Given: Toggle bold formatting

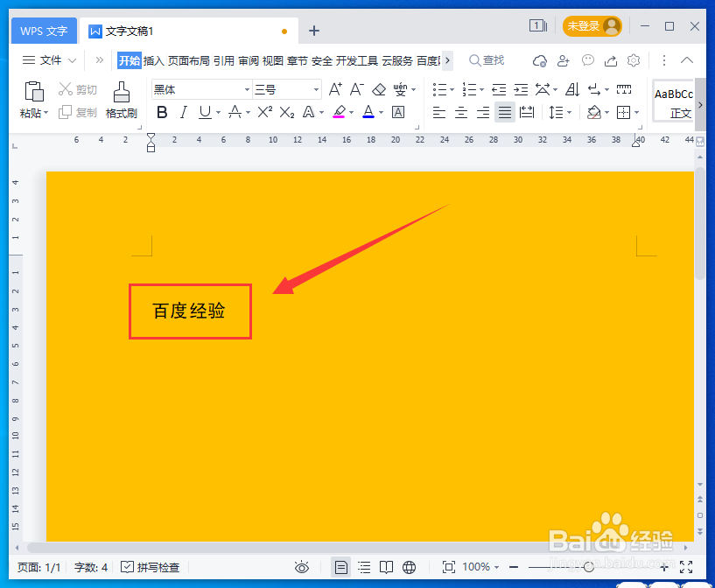Looking at the screenshot, I should pos(162,112).
